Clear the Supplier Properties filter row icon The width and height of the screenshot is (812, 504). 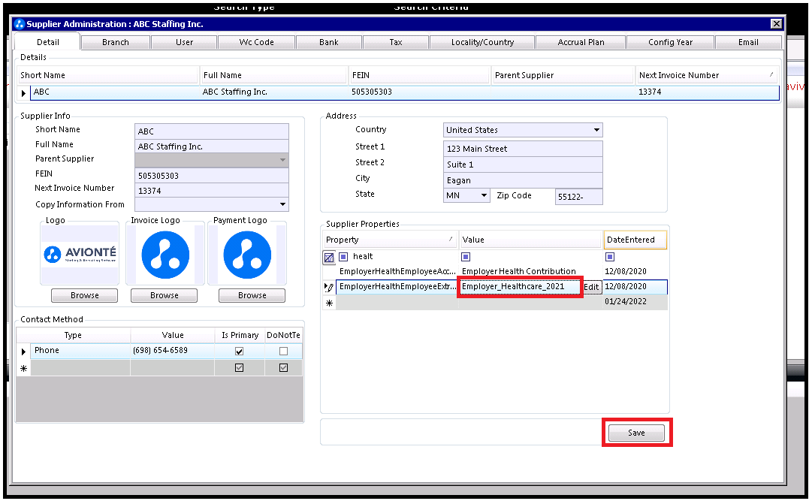coord(329,257)
